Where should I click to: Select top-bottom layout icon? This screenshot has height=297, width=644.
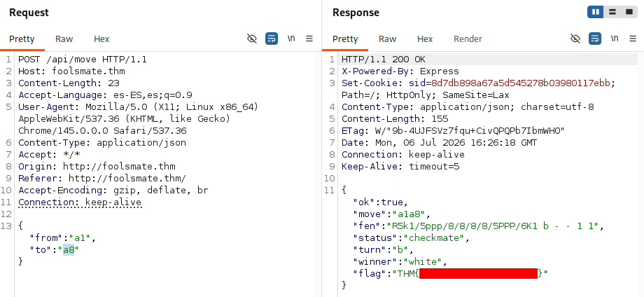point(612,12)
